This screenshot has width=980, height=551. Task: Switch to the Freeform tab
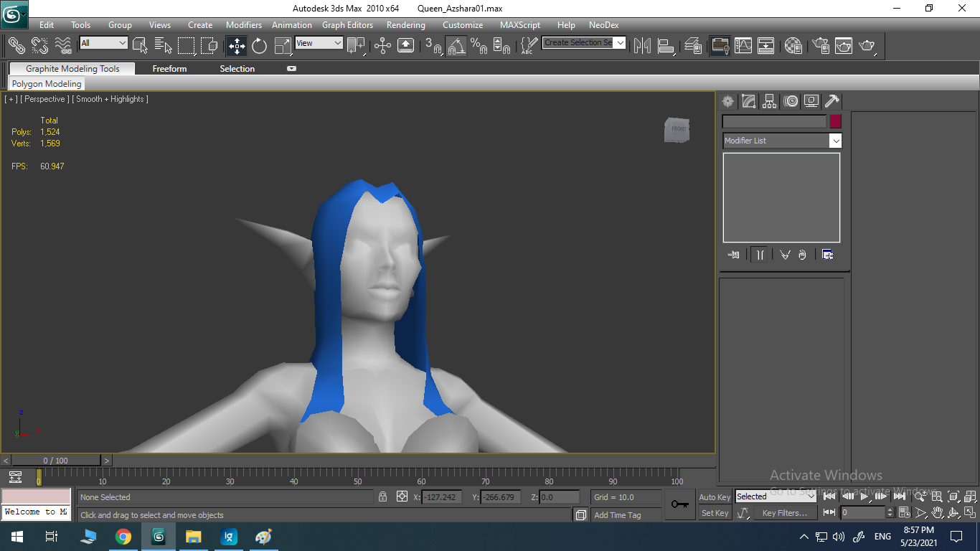[169, 69]
